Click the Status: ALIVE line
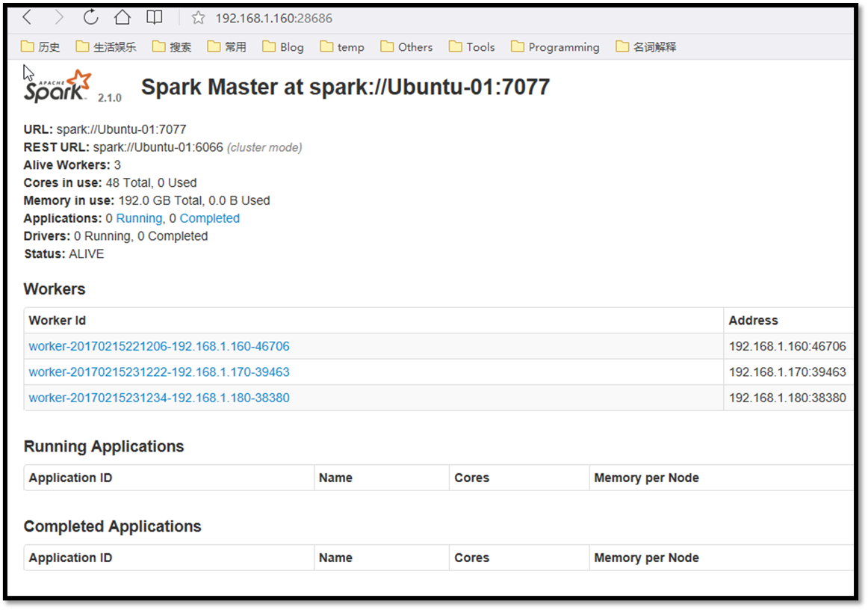 pyautogui.click(x=63, y=253)
